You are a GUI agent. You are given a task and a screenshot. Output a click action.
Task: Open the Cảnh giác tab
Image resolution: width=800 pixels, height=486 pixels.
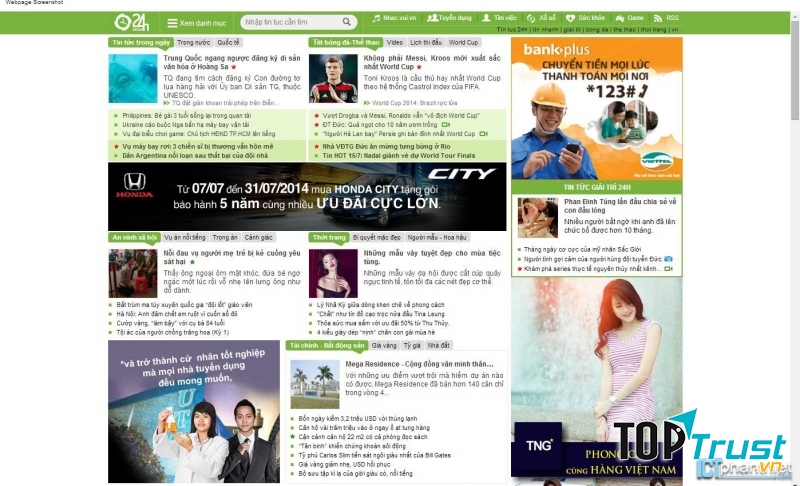point(258,238)
